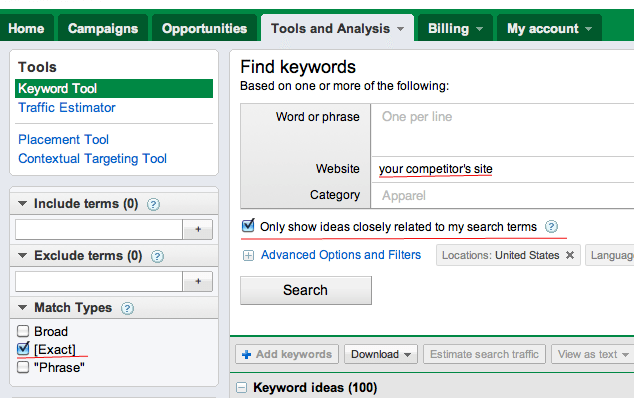Open help icon beside Exclude terms
This screenshot has height=398, width=634.
click(157, 256)
